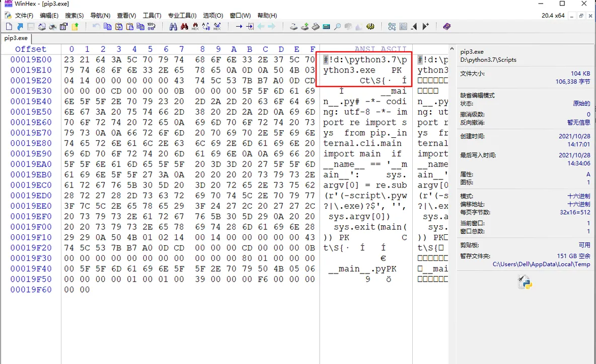The width and height of the screenshot is (596, 364).
Task: Click the Go To Sector arrow icon
Action: (x=250, y=27)
